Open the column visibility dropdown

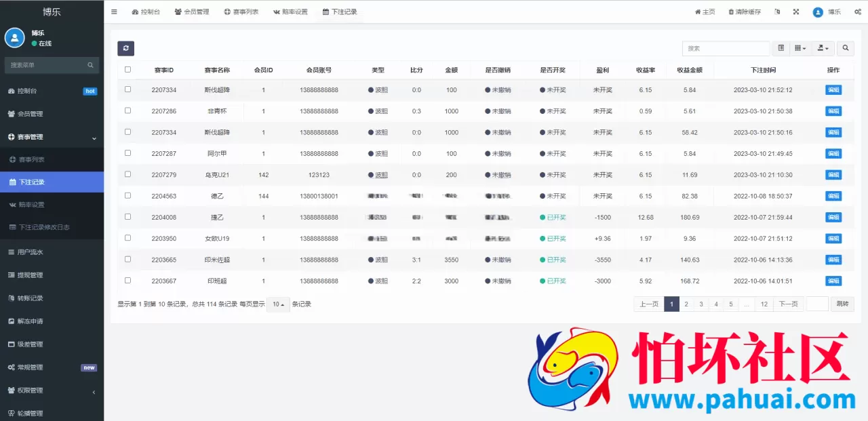pos(800,48)
